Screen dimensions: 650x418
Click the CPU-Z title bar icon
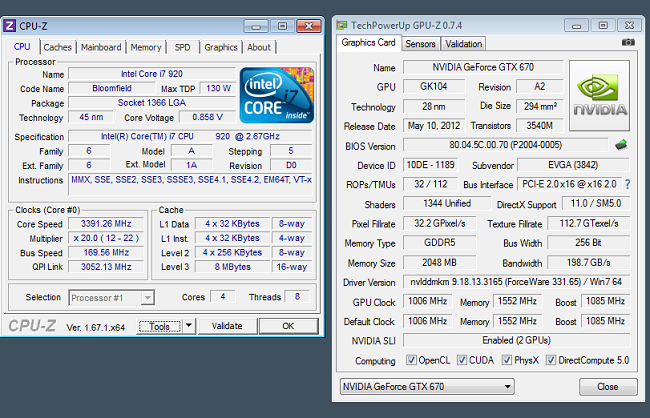pyautogui.click(x=9, y=26)
